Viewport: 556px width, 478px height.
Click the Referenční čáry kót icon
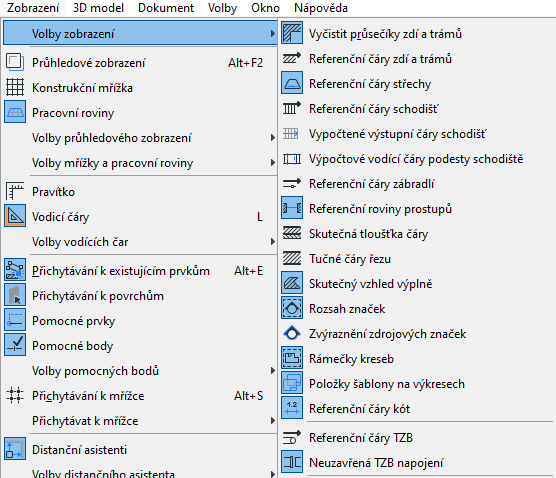click(x=292, y=408)
